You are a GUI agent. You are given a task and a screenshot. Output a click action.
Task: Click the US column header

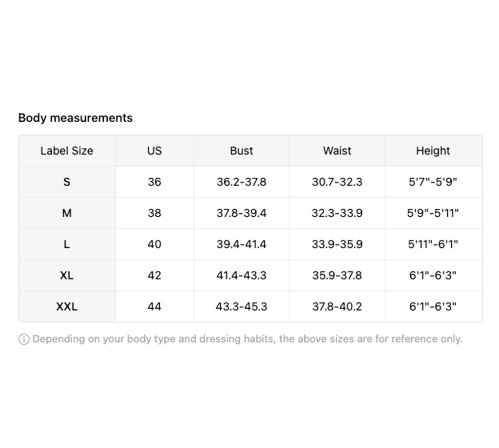click(154, 151)
